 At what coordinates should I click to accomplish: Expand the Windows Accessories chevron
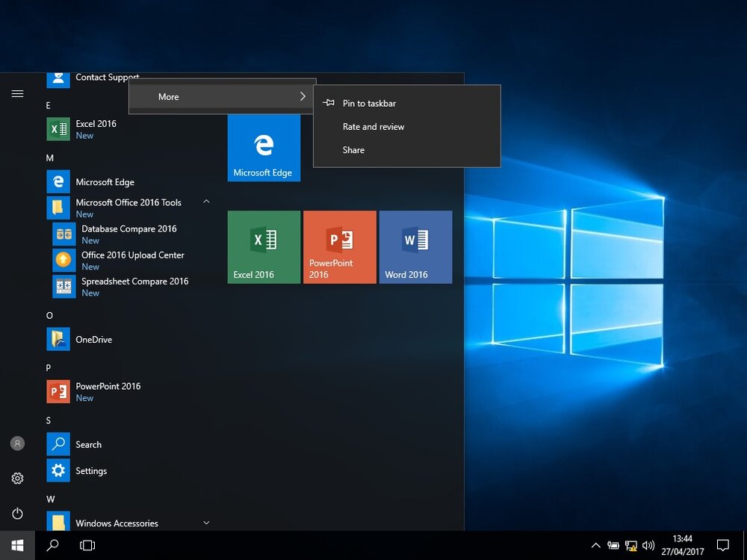point(206,523)
